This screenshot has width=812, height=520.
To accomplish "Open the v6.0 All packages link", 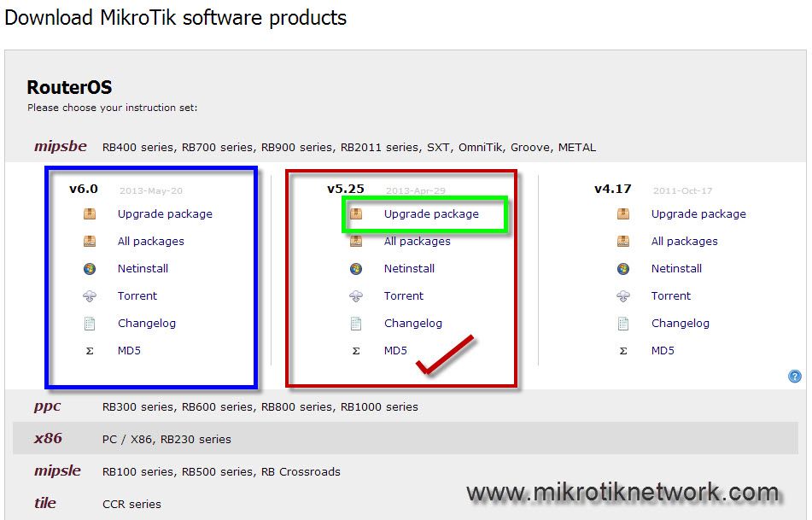I will point(150,242).
